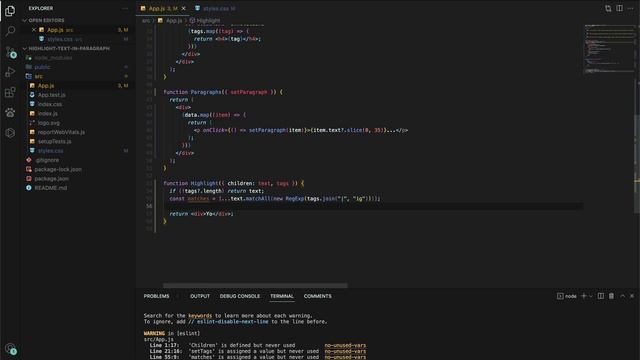Image resolution: width=640 pixels, height=360 pixels.
Task: Switch to the styles.css editor tab
Action: pos(215,8)
